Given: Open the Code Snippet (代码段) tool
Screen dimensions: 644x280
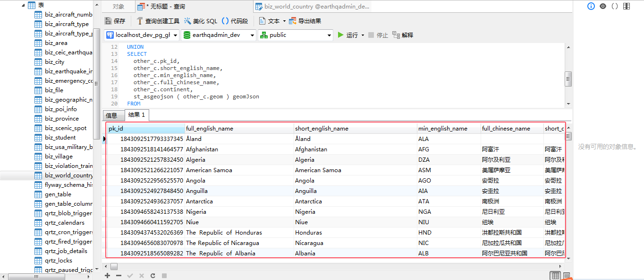Looking at the screenshot, I should tap(235, 21).
